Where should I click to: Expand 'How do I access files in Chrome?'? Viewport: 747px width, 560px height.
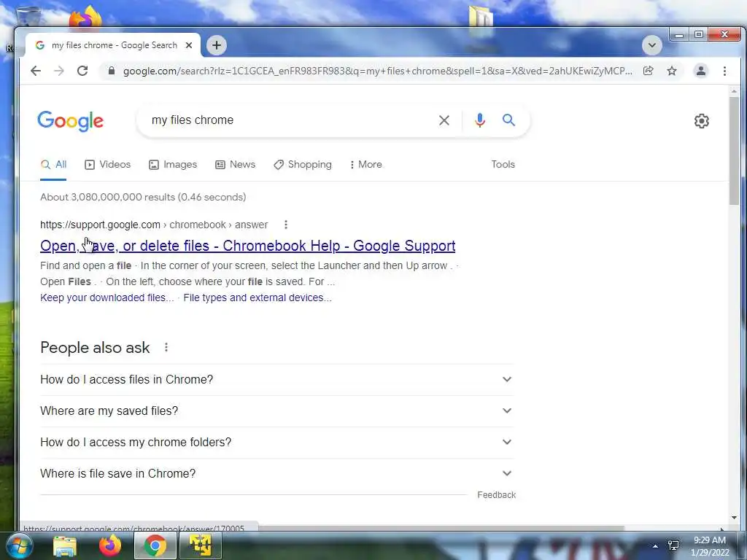click(276, 379)
